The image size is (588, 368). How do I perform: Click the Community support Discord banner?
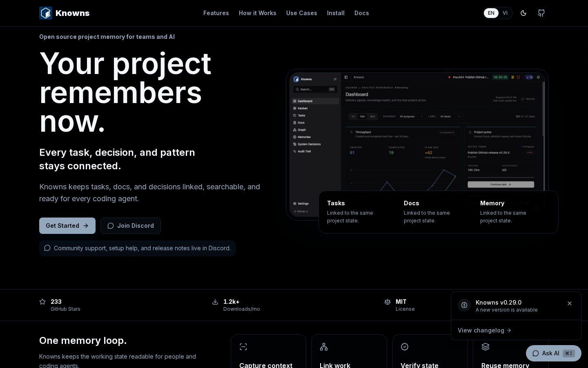coord(137,248)
